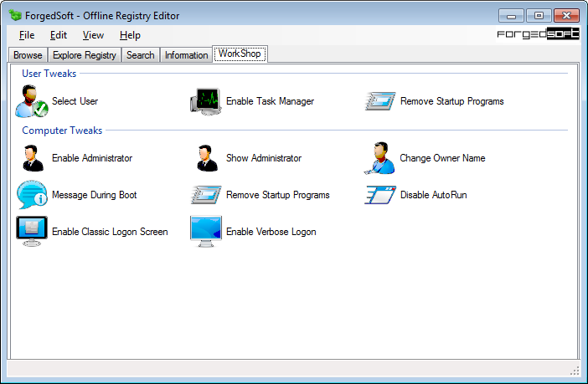This screenshot has height=384, width=588.
Task: Click the Enable Administrator person icon
Action: (x=33, y=158)
